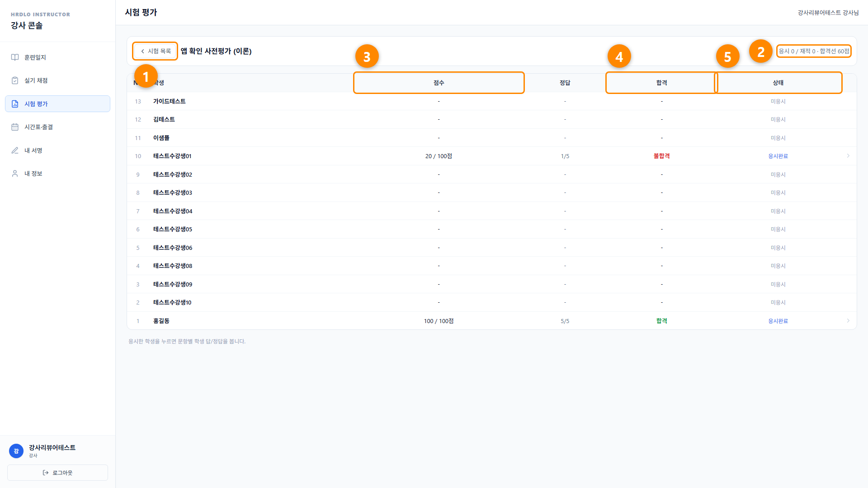Open 훈련일지 menu item
This screenshot has height=488, width=868.
[x=57, y=57]
